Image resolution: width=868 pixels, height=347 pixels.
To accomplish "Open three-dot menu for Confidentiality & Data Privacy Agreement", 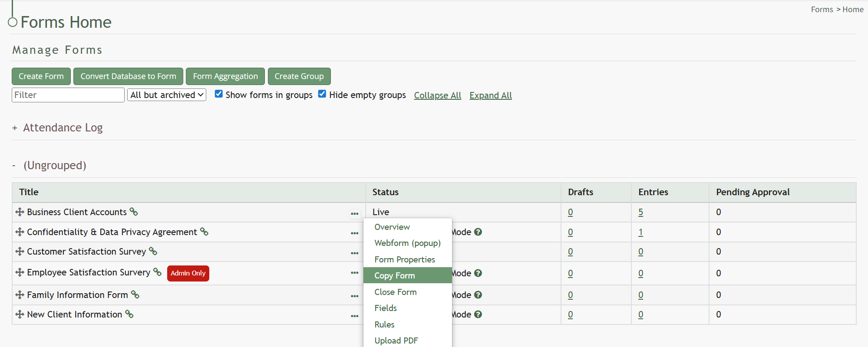I will tap(355, 233).
